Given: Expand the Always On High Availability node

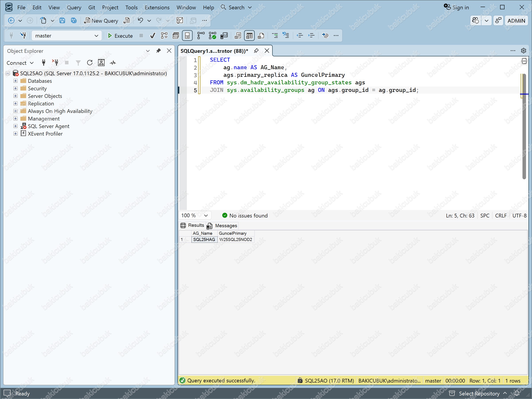Looking at the screenshot, I should 15,111.
